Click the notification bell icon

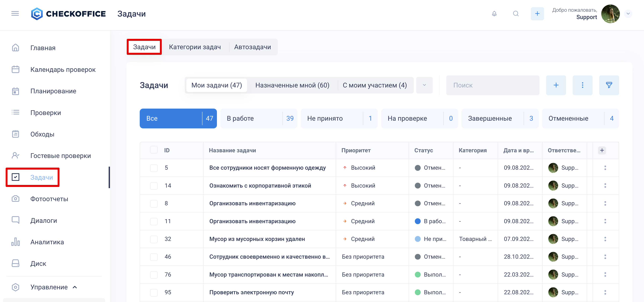pyautogui.click(x=494, y=14)
